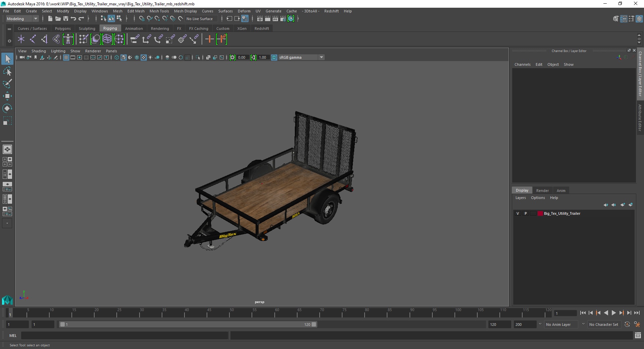Undo last action with toolbar arrow
The height and width of the screenshot is (349, 644).
pyautogui.click(x=73, y=19)
